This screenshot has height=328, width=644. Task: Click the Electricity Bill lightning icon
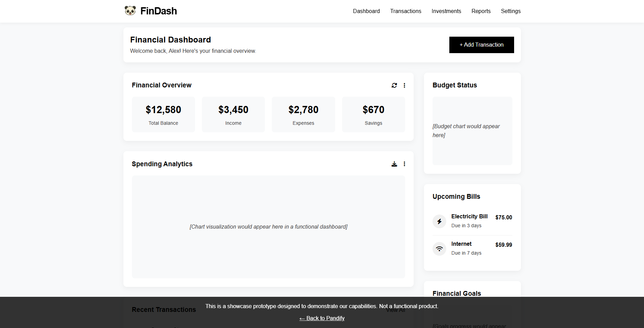439,221
